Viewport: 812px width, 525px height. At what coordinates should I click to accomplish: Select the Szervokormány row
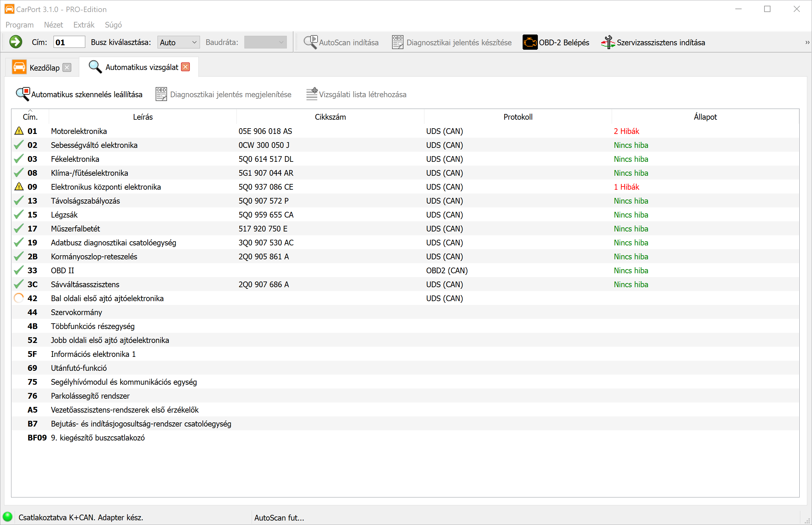coord(76,312)
